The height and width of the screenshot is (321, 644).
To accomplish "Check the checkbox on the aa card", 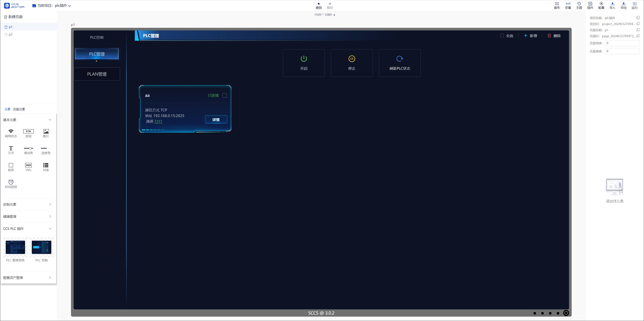I will (224, 95).
